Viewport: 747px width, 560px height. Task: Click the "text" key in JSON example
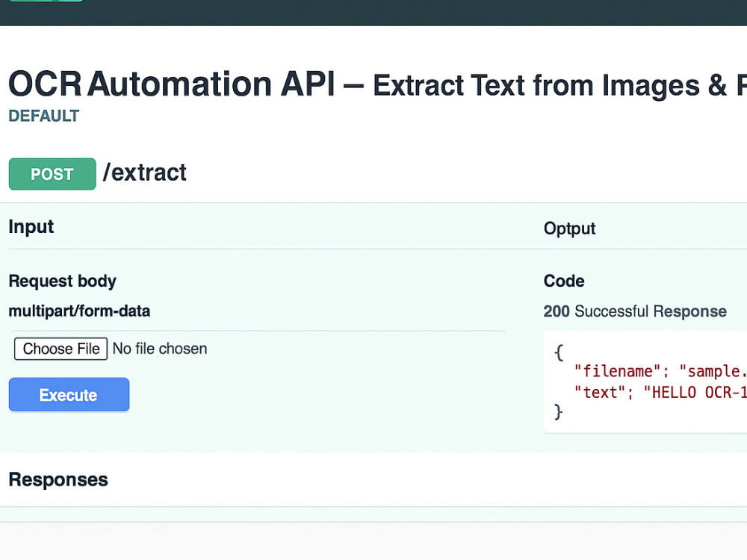[x=599, y=393]
